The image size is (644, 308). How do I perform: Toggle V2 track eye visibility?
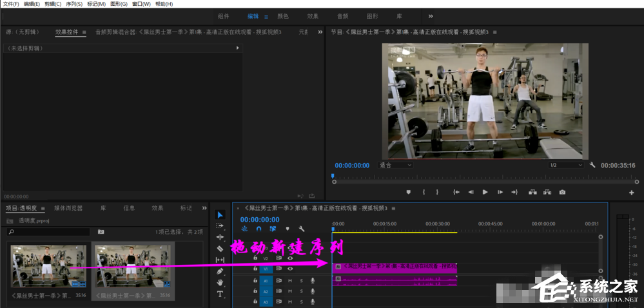coord(290,258)
